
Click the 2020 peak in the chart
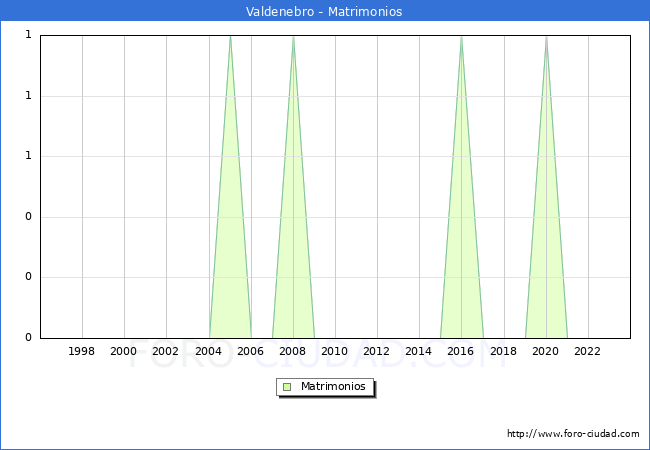[546, 37]
